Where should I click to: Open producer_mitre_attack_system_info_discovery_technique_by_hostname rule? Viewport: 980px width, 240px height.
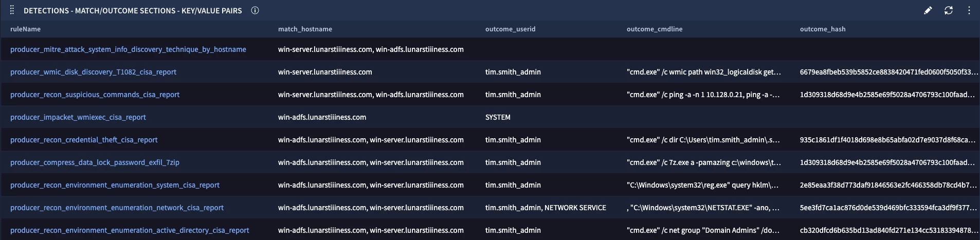[x=128, y=49]
